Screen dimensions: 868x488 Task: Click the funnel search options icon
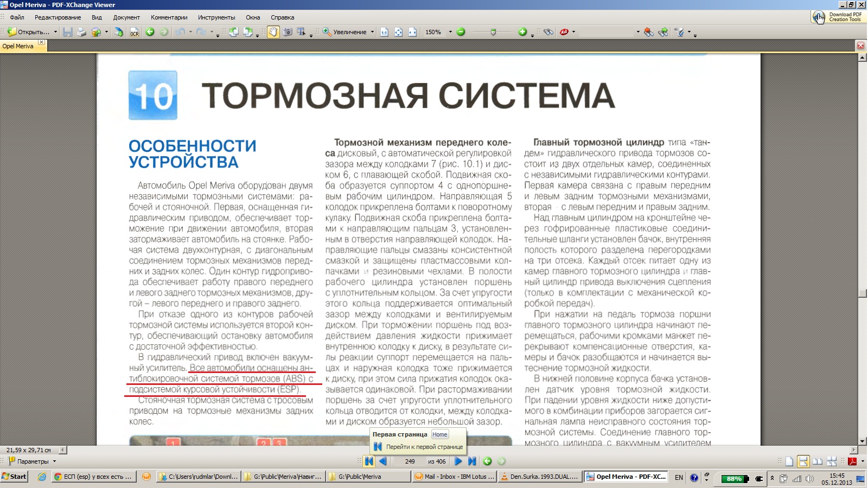(x=679, y=32)
